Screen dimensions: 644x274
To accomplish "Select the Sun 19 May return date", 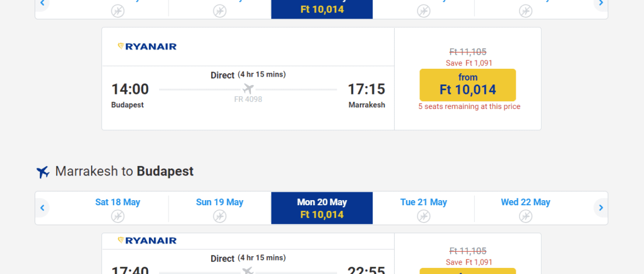I will pyautogui.click(x=220, y=208).
